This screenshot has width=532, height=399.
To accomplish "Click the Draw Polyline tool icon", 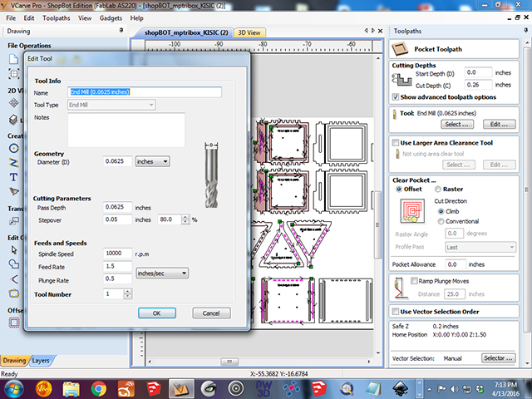I will (x=14, y=163).
